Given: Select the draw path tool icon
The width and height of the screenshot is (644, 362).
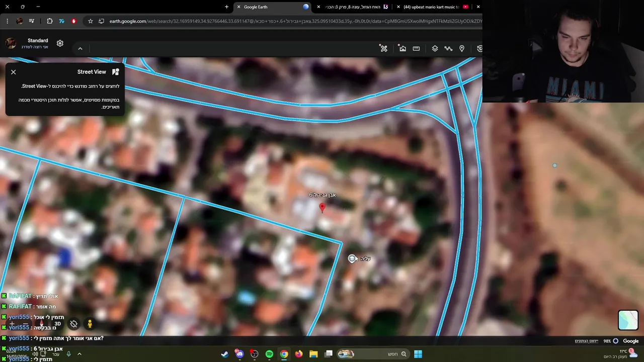Looking at the screenshot, I should pos(448,48).
